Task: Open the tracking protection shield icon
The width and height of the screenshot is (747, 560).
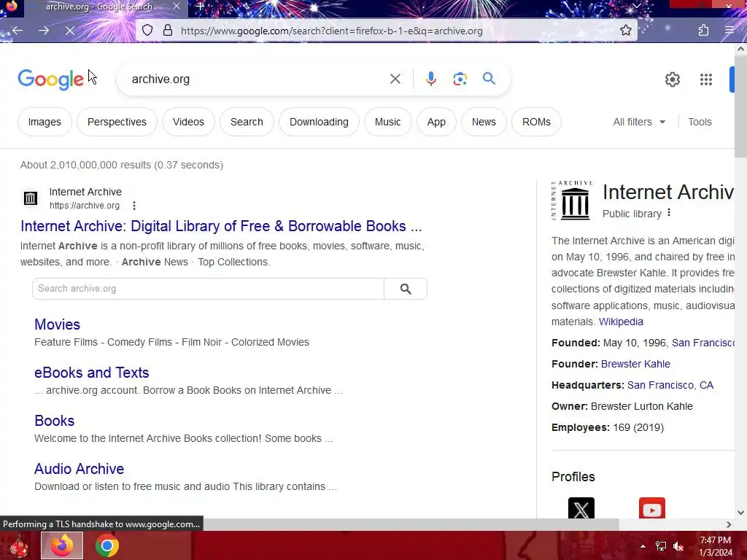Action: [x=147, y=31]
